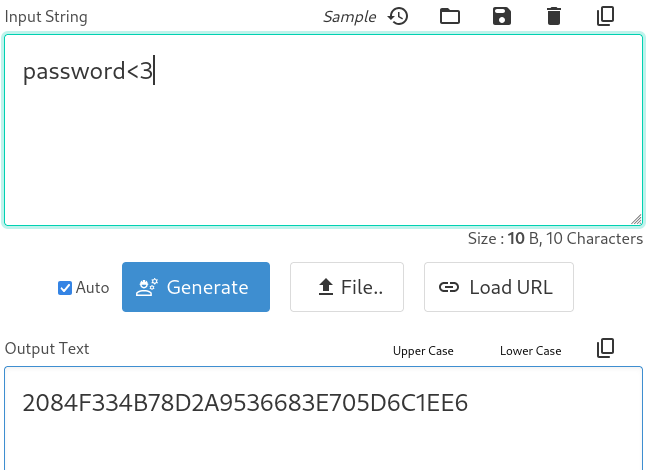Image resolution: width=659 pixels, height=470 pixels.
Task: Copy the input string to clipboard
Action: 605,16
